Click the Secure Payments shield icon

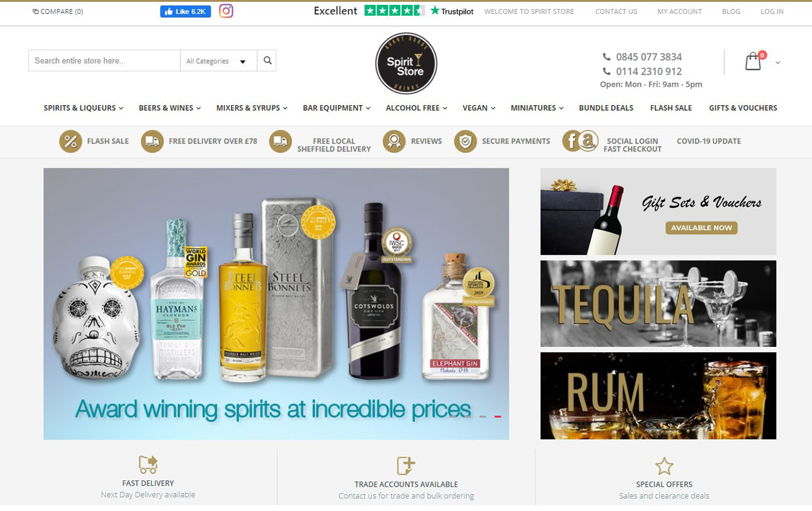tap(465, 141)
